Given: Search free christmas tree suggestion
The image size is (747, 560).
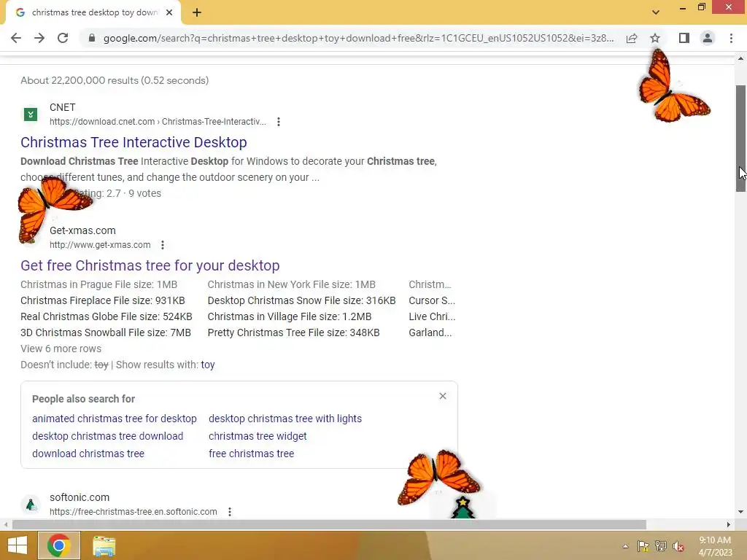Looking at the screenshot, I should point(251,454).
